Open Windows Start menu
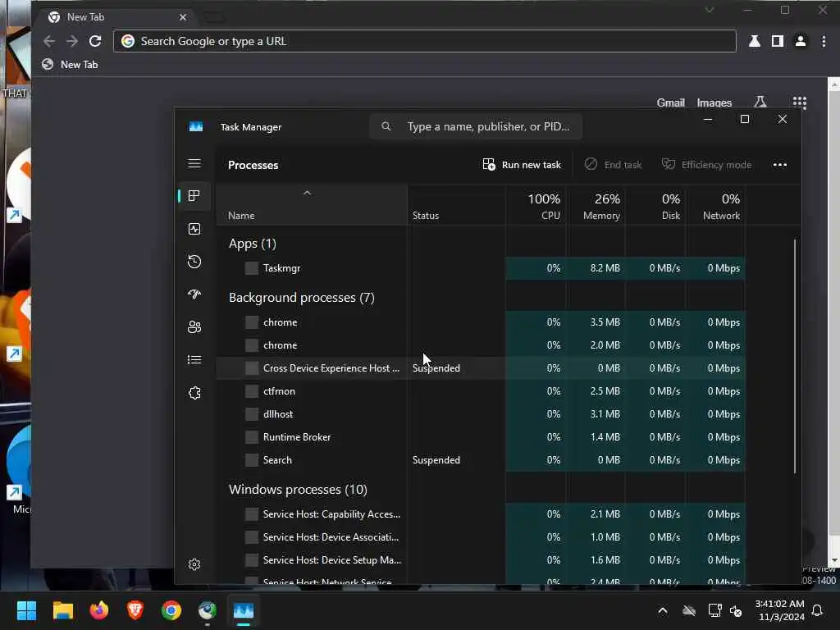 (x=26, y=610)
